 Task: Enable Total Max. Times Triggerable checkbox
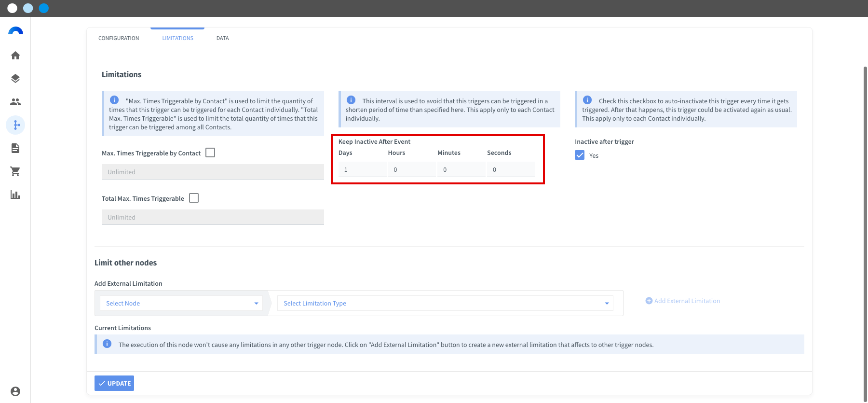click(x=194, y=198)
